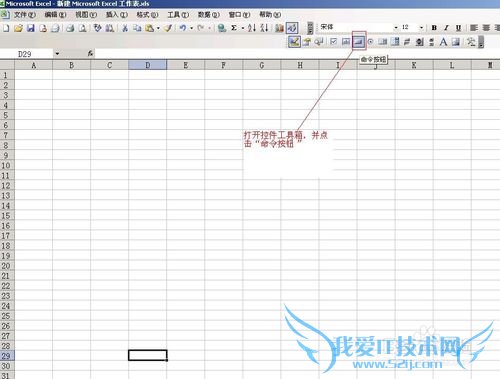Toggle Italic formatting

[x=447, y=28]
